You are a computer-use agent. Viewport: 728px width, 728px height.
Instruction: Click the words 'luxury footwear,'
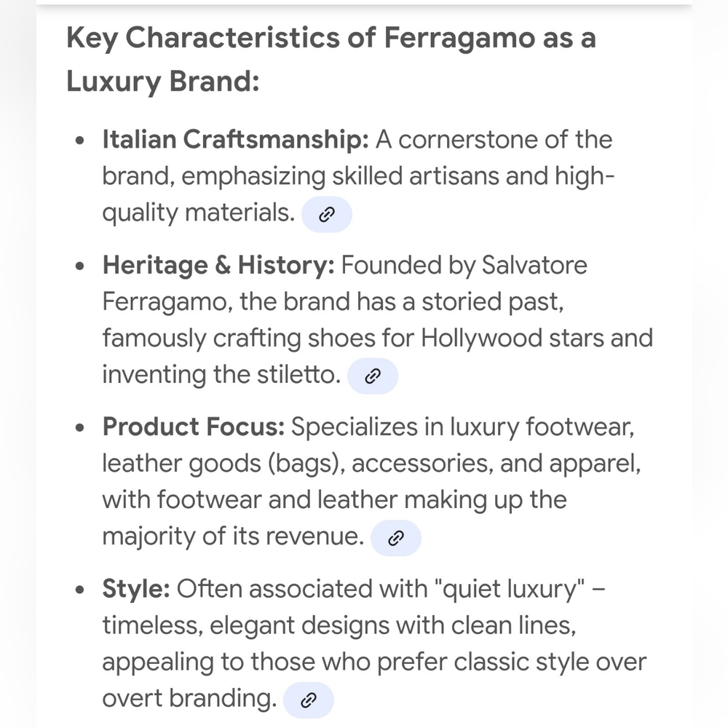(x=542, y=427)
